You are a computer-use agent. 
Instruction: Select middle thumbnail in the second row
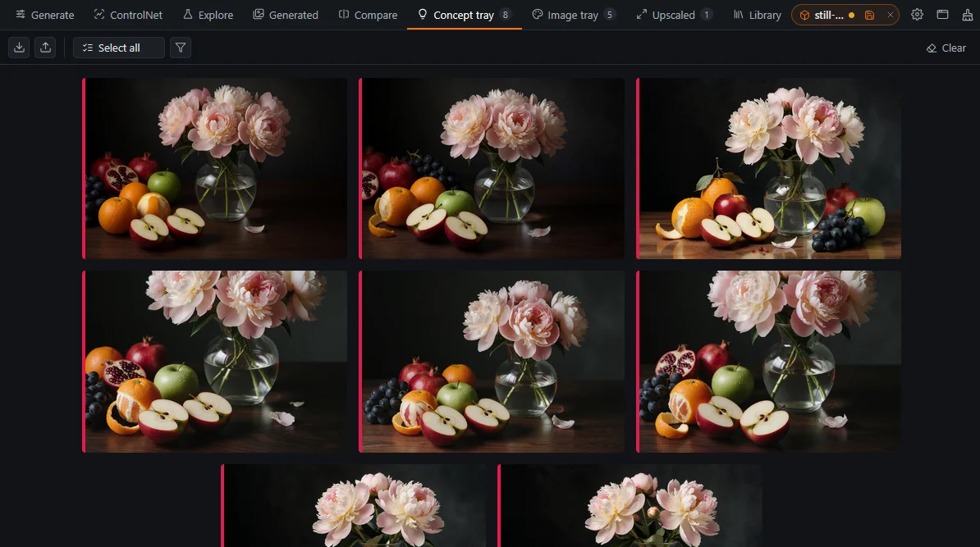[492, 362]
